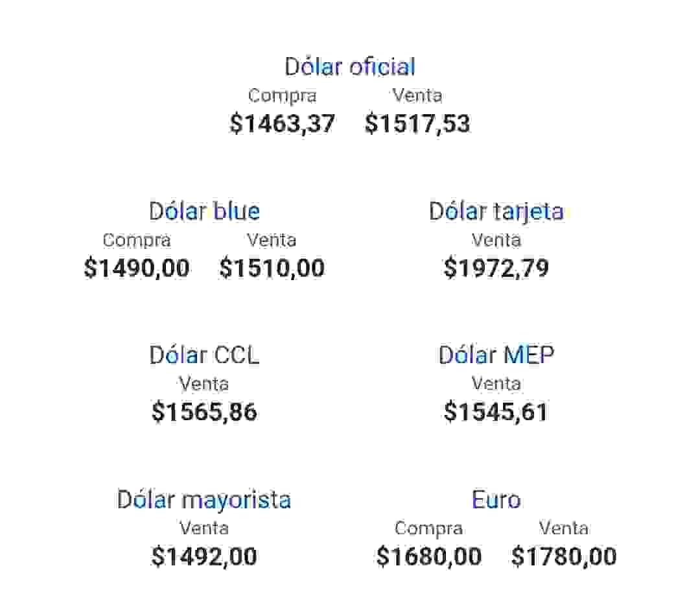Open the Dólar tarjeta heading link

pyautogui.click(x=496, y=211)
